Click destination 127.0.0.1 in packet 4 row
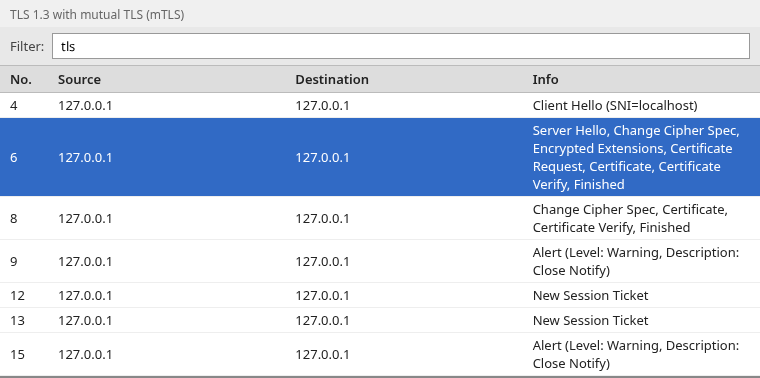The width and height of the screenshot is (760, 378). [322, 106]
